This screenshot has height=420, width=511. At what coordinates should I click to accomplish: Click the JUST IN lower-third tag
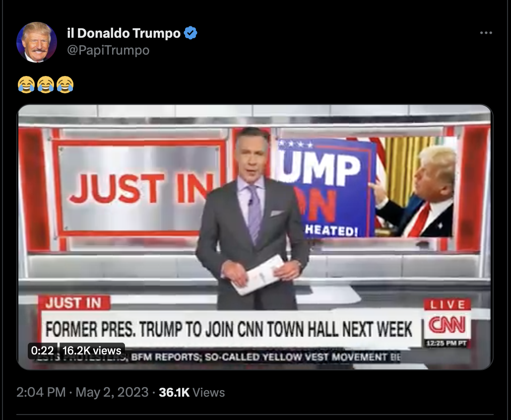coord(74,303)
